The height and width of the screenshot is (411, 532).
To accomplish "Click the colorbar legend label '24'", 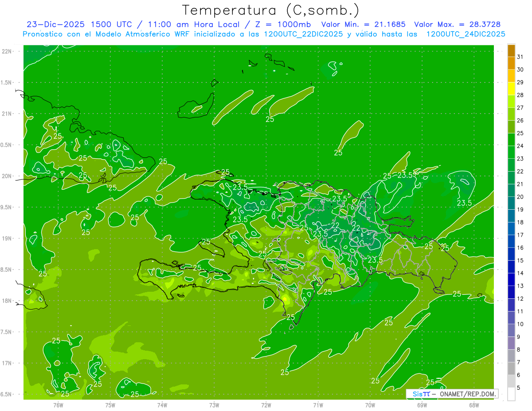I will 520,146.
